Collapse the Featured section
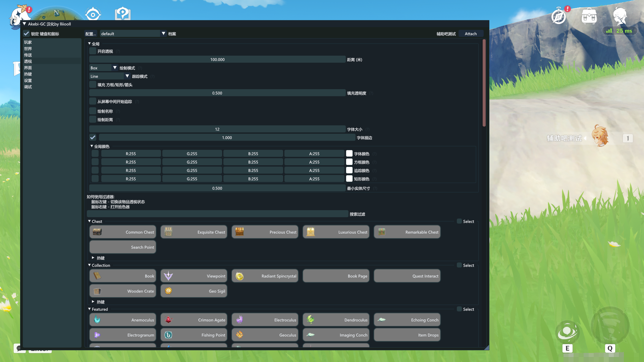Viewport: 644px width, 362px height. tap(90, 309)
